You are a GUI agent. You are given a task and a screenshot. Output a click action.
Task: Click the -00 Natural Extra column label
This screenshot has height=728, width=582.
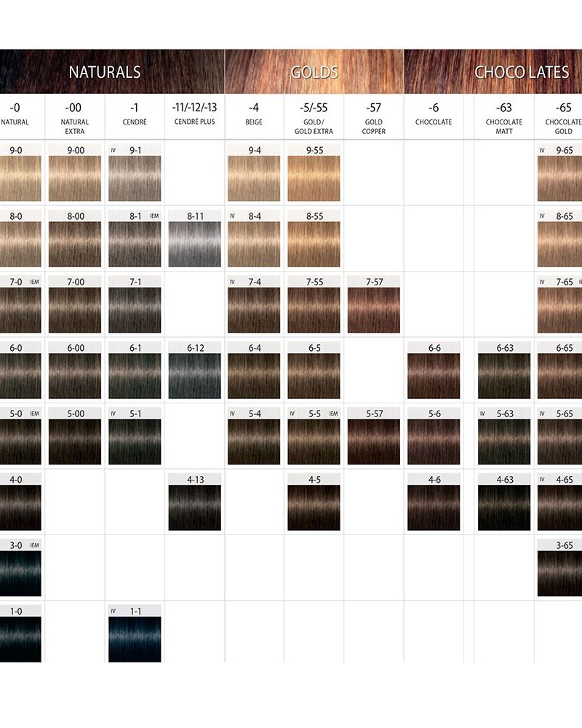point(75,116)
